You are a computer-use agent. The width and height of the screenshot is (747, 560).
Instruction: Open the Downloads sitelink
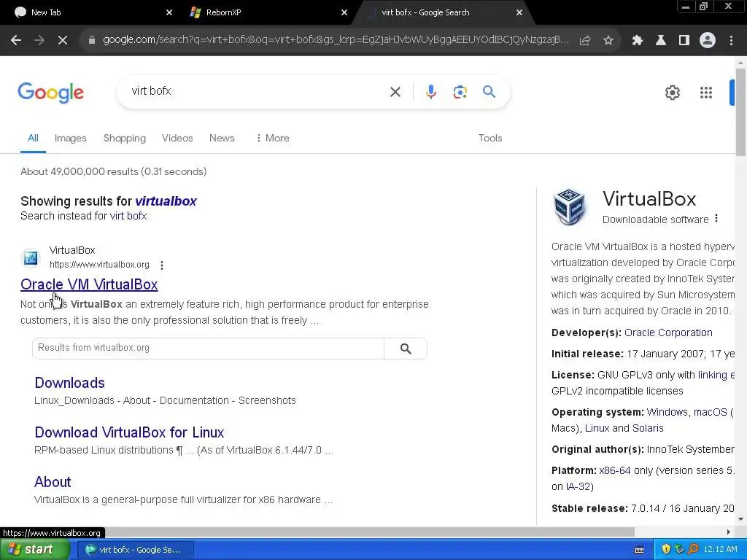(69, 383)
